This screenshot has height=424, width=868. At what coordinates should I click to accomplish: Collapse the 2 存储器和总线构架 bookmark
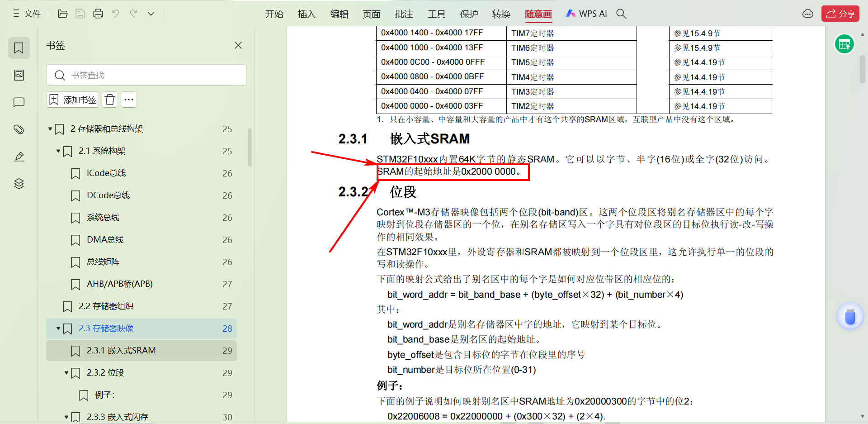pos(50,129)
